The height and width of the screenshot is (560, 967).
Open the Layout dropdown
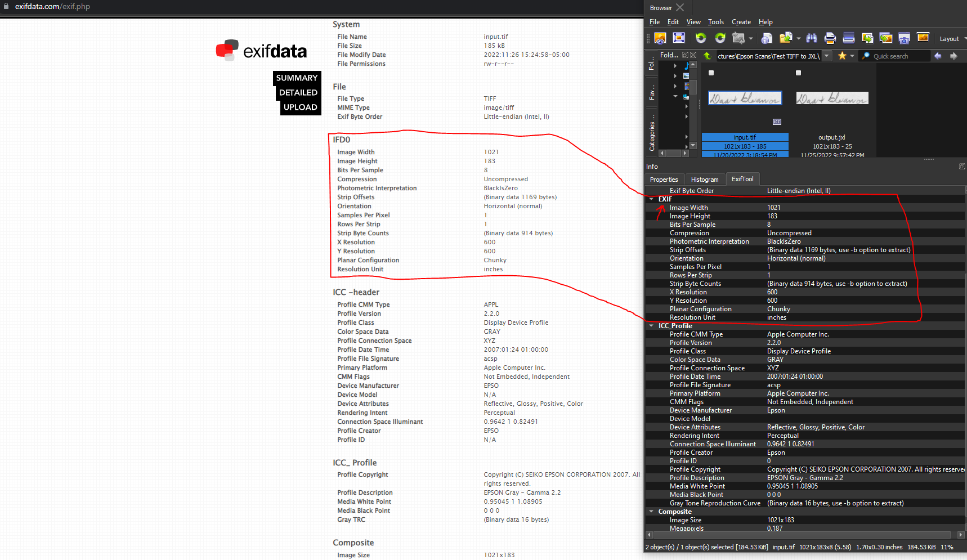click(951, 38)
